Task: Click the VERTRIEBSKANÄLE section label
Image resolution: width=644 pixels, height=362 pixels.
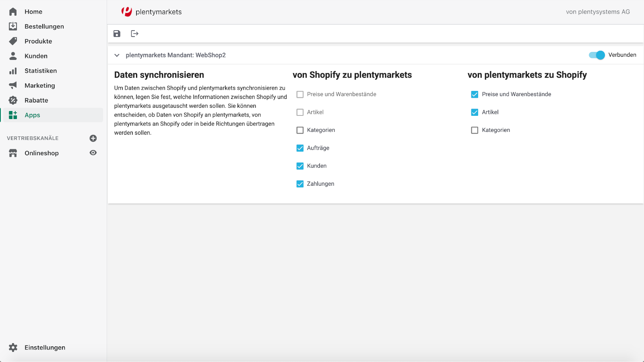Action: coord(33,138)
